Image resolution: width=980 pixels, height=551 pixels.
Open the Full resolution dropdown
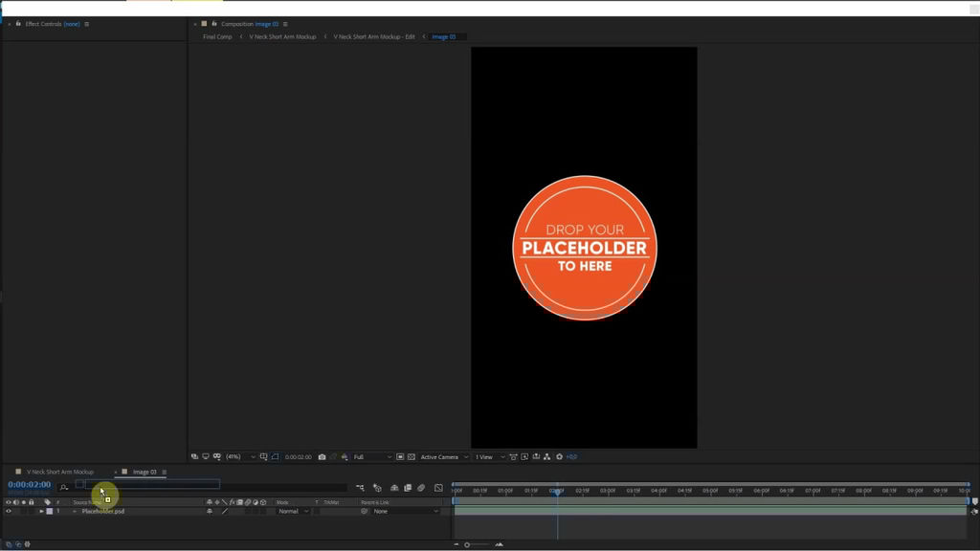371,457
